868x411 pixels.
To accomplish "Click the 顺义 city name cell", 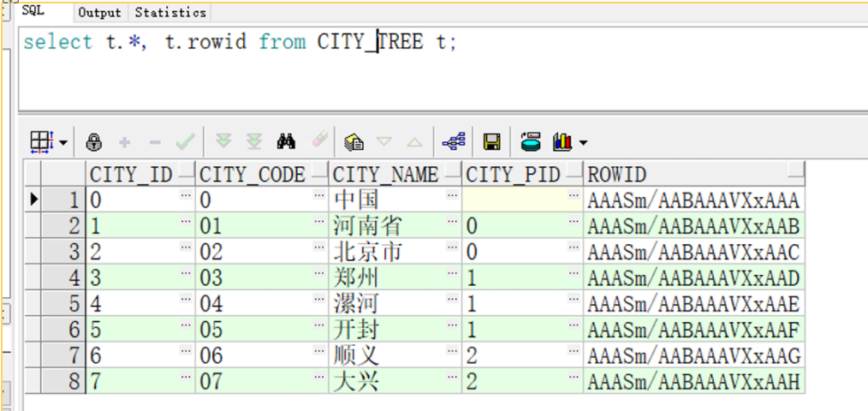I will tap(395, 355).
